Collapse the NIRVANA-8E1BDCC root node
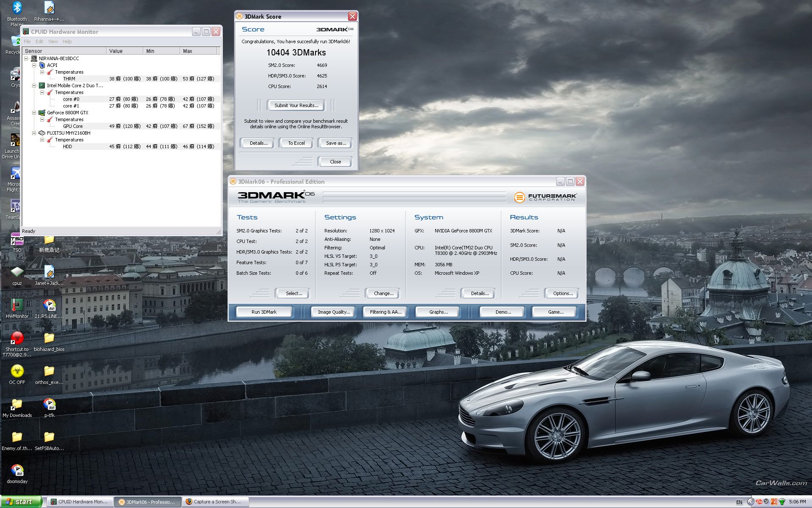 point(26,58)
